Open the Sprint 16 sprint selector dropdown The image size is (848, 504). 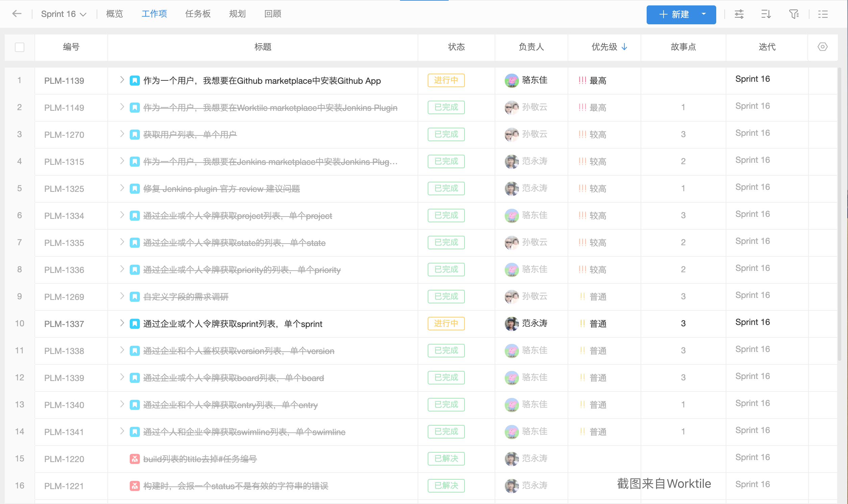64,14
